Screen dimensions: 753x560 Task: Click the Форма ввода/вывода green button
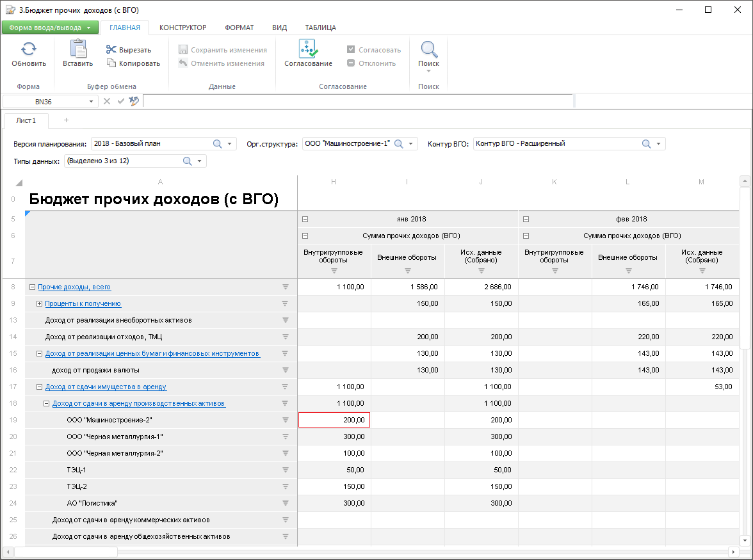(50, 28)
